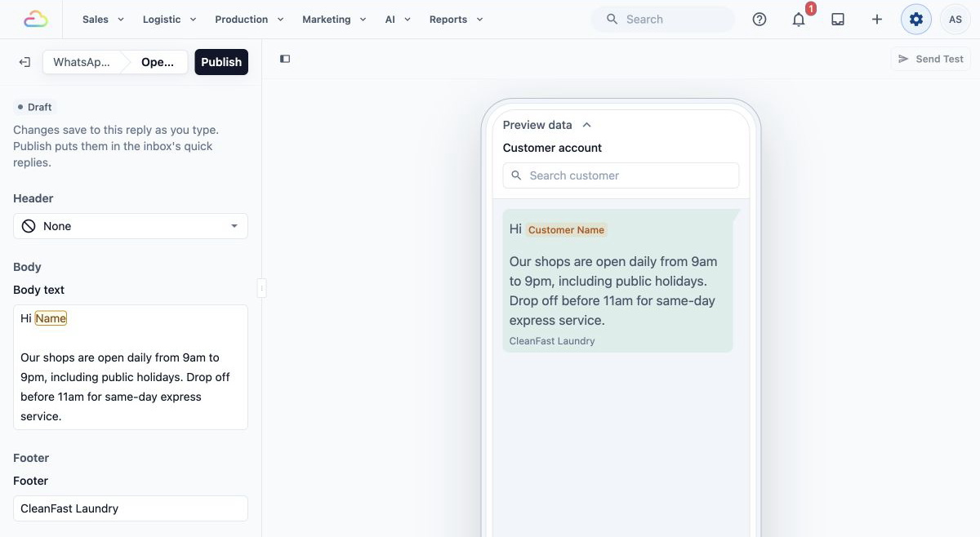
Task: Click the top Search field
Action: point(662,19)
